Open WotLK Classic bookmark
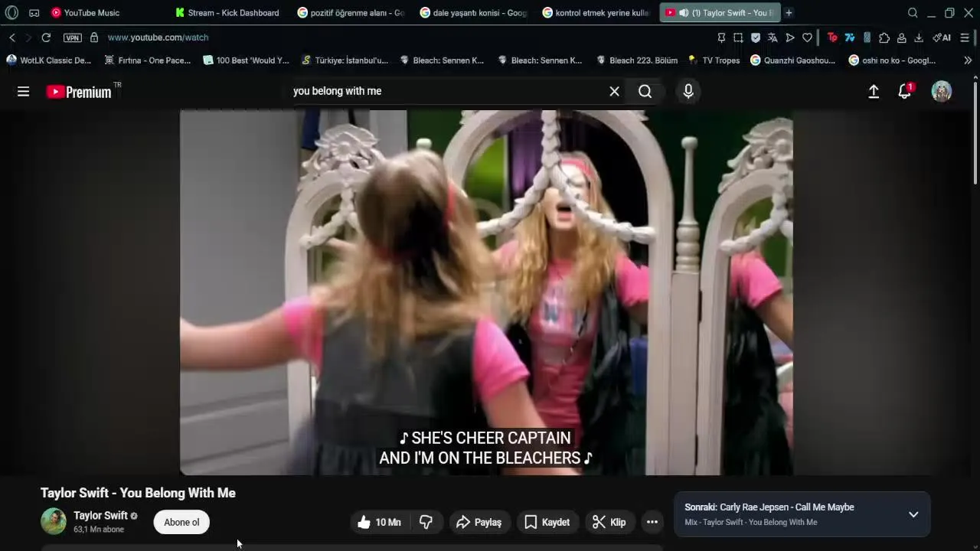This screenshot has width=980, height=551. pos(48,60)
